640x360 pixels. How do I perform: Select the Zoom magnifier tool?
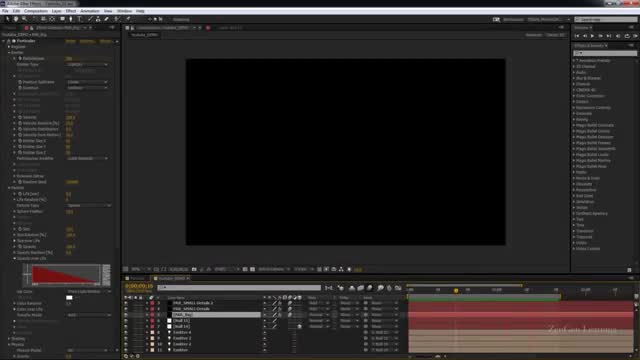(24, 19)
